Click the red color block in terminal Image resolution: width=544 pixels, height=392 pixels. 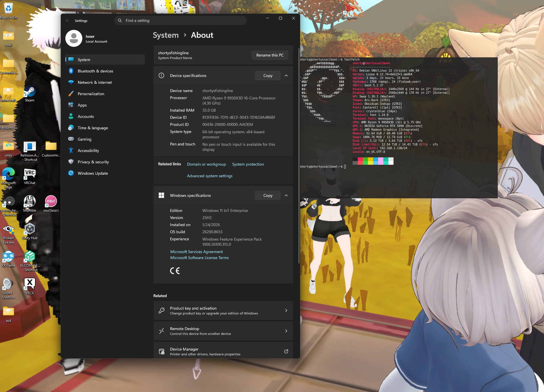(x=360, y=161)
